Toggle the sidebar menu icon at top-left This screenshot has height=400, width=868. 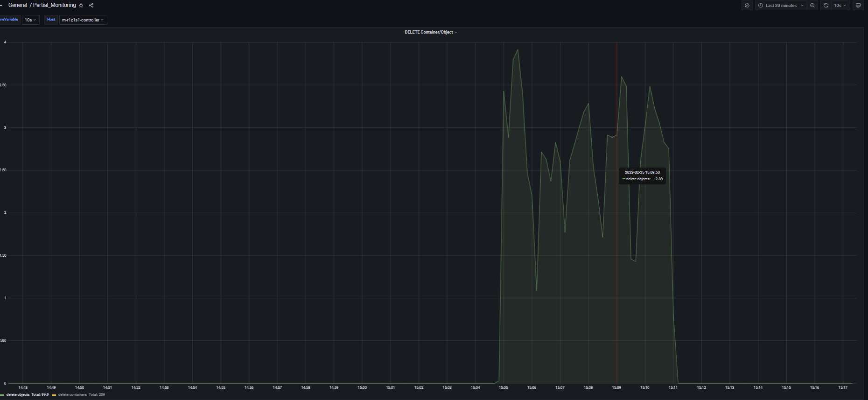[x=1, y=6]
